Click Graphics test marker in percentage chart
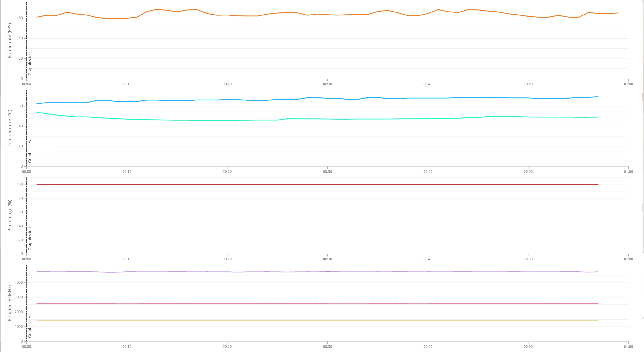This screenshot has width=644, height=352. click(x=30, y=238)
